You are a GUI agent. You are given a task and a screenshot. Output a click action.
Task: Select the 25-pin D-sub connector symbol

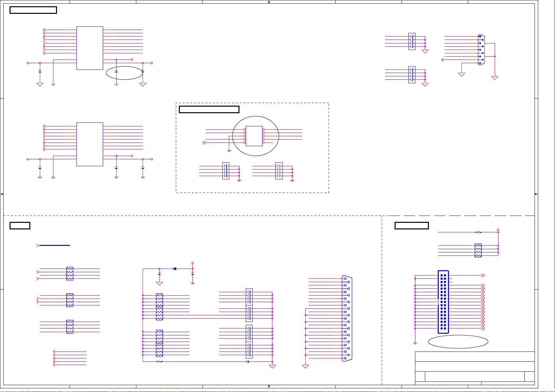[x=347, y=319]
